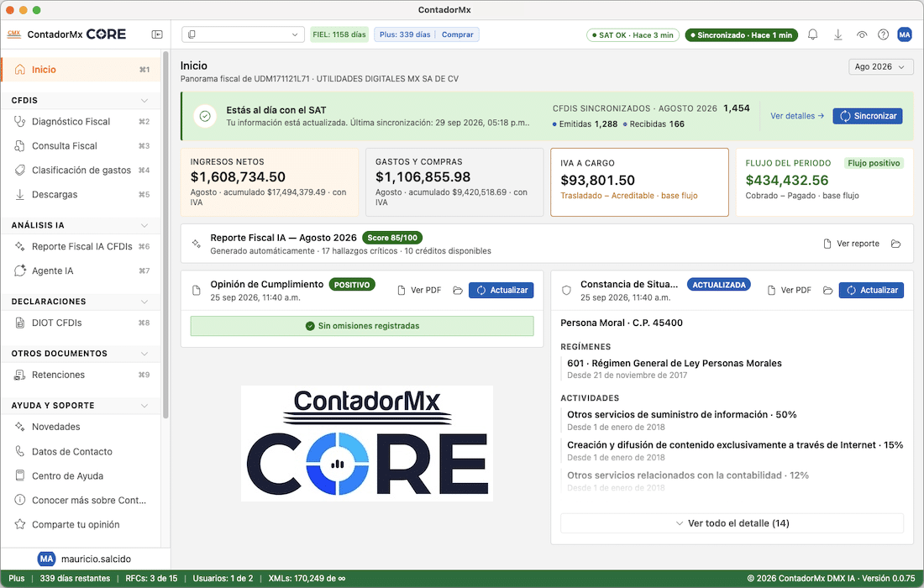The width and height of the screenshot is (924, 588).
Task: Click the Conocer más info icon
Action: 20,500
